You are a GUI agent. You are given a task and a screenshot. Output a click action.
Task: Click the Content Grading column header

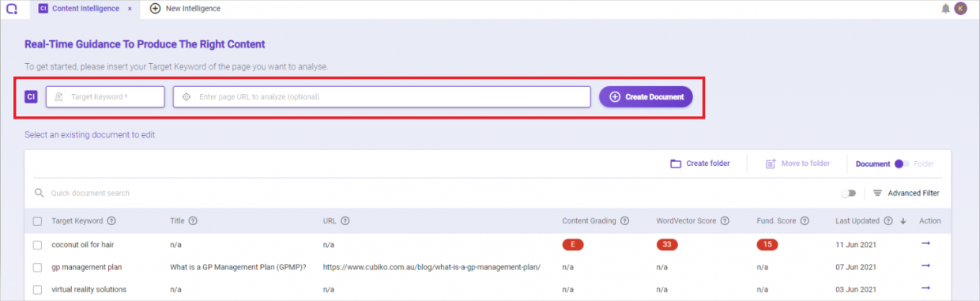590,221
